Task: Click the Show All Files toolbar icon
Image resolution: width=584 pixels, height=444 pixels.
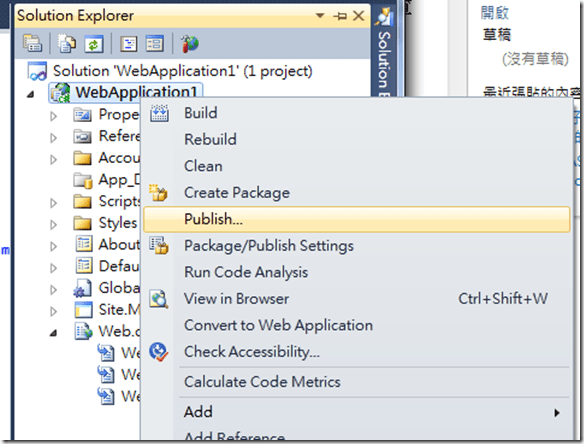Action: (x=66, y=44)
